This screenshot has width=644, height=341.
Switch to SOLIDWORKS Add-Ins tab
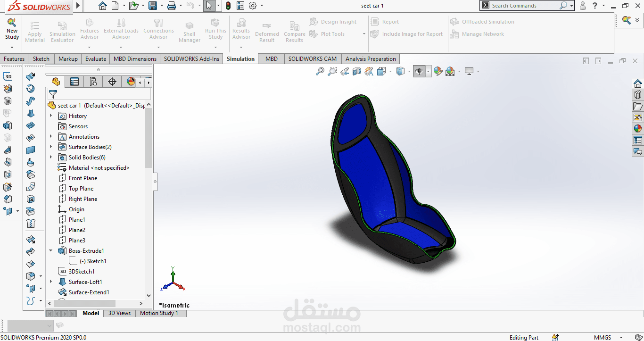coord(191,59)
